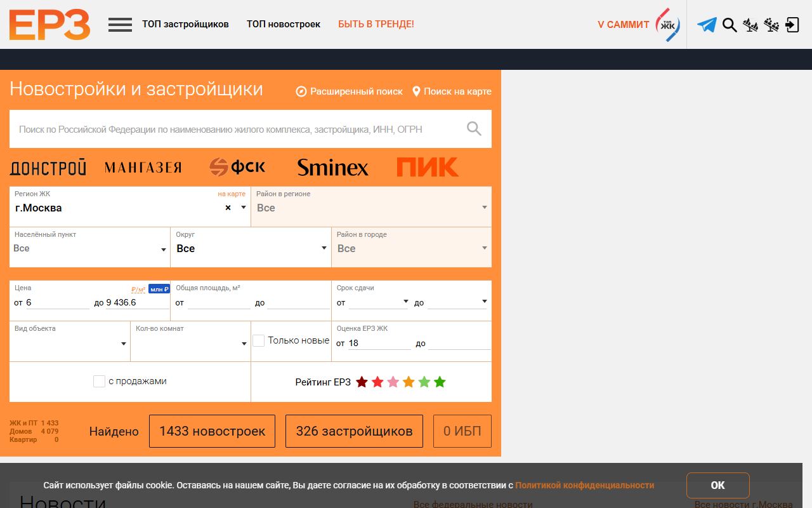Screen dimensions: 812x508
Task: Select the Мангазея developer logo
Action: pos(143,168)
